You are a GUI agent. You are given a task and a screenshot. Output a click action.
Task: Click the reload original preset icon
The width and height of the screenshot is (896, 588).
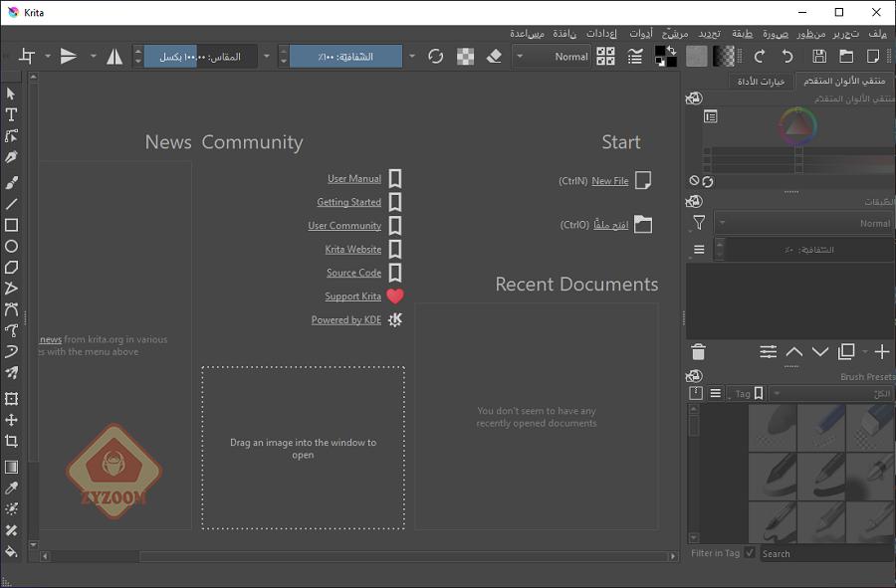pos(435,57)
